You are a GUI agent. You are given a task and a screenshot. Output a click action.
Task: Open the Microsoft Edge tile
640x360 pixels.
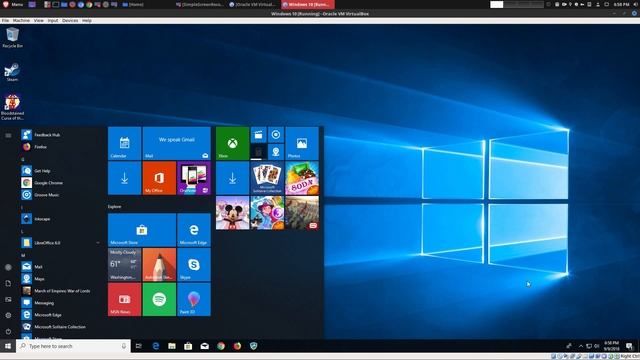(194, 230)
